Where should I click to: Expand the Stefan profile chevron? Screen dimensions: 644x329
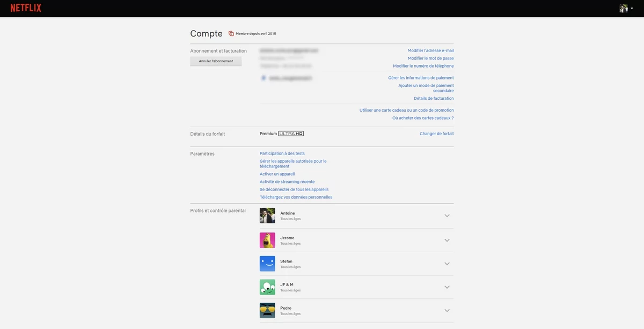(447, 264)
